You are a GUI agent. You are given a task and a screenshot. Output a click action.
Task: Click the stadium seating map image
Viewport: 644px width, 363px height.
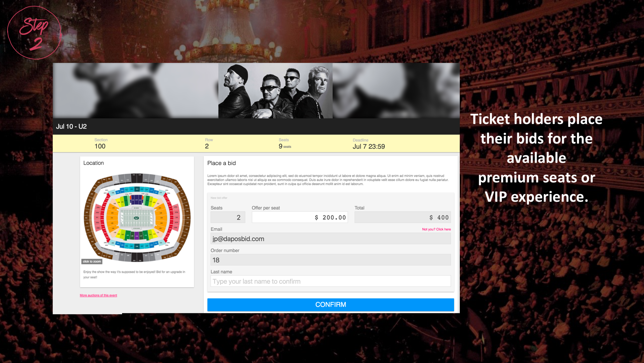click(x=137, y=217)
